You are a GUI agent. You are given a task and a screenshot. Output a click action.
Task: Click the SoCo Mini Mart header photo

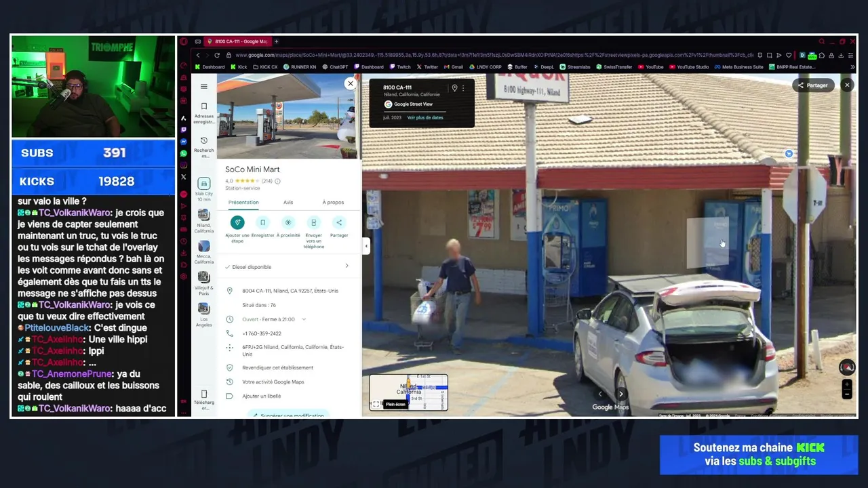pyautogui.click(x=288, y=116)
